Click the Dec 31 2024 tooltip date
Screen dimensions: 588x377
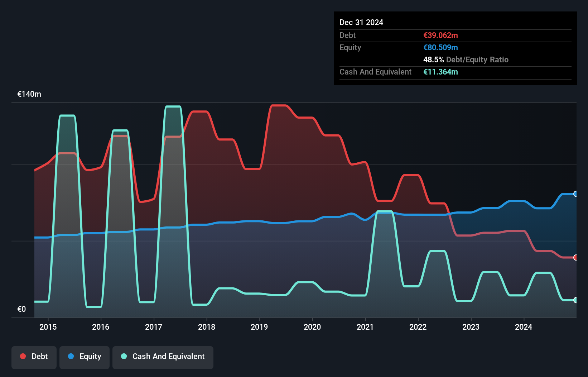(x=361, y=22)
